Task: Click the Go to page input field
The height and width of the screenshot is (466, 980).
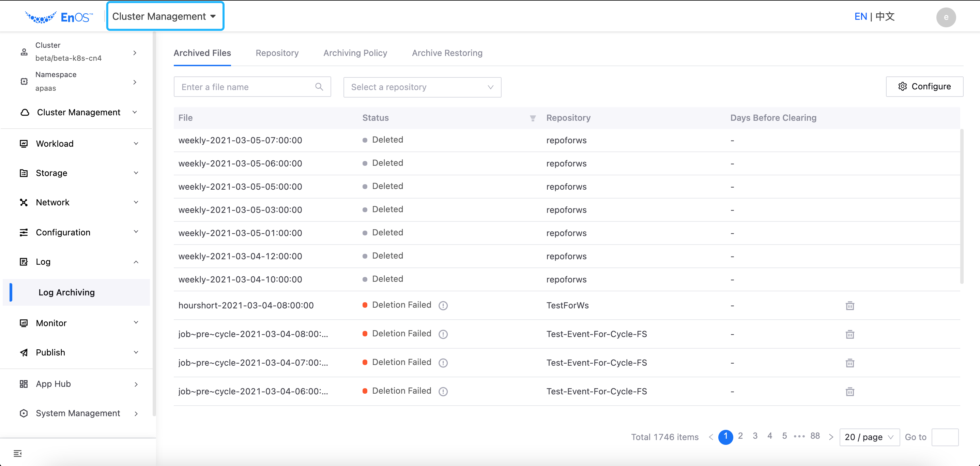Action: tap(945, 437)
